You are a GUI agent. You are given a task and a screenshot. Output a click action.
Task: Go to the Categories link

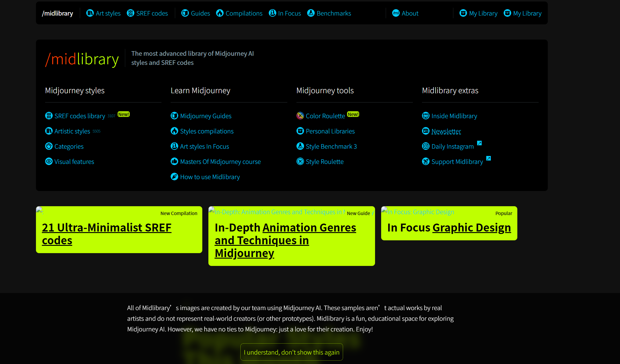click(x=69, y=147)
